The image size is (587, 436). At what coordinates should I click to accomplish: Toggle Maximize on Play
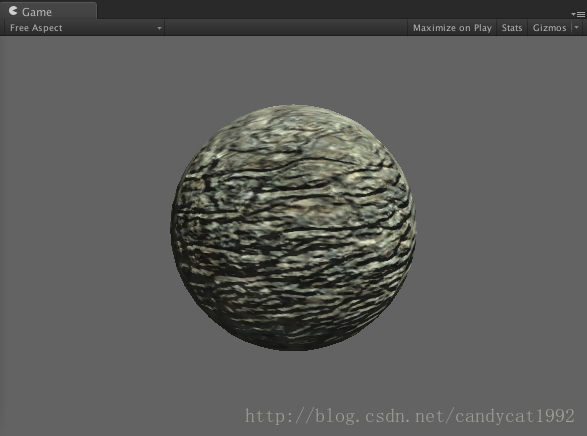452,28
